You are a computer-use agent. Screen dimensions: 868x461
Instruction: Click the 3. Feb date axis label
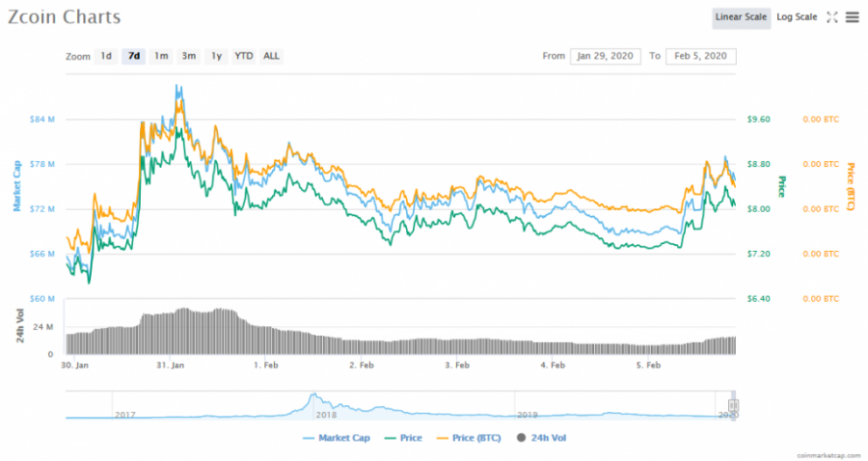tap(457, 366)
